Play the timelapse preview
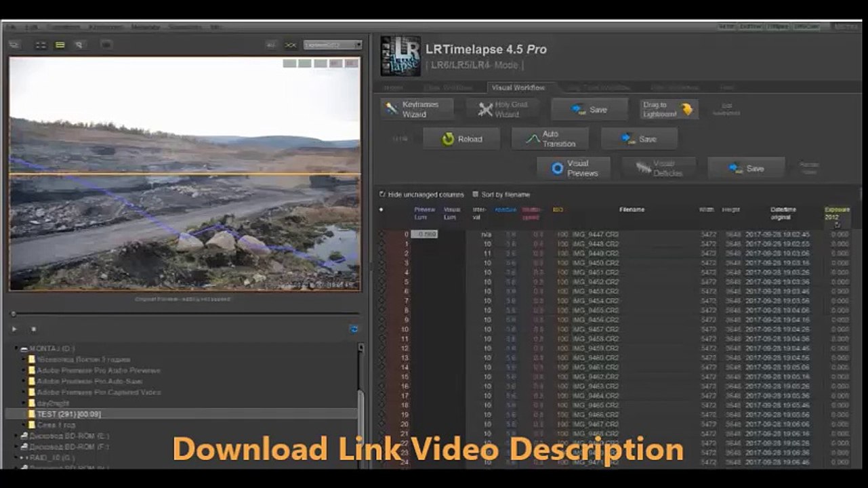The height and width of the screenshot is (488, 868). pyautogui.click(x=14, y=329)
